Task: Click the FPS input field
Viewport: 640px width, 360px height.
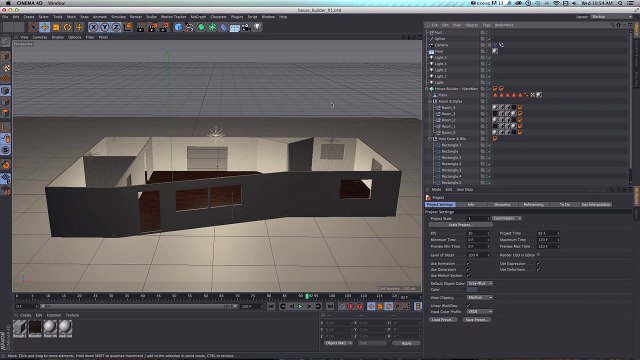Action: coord(478,233)
